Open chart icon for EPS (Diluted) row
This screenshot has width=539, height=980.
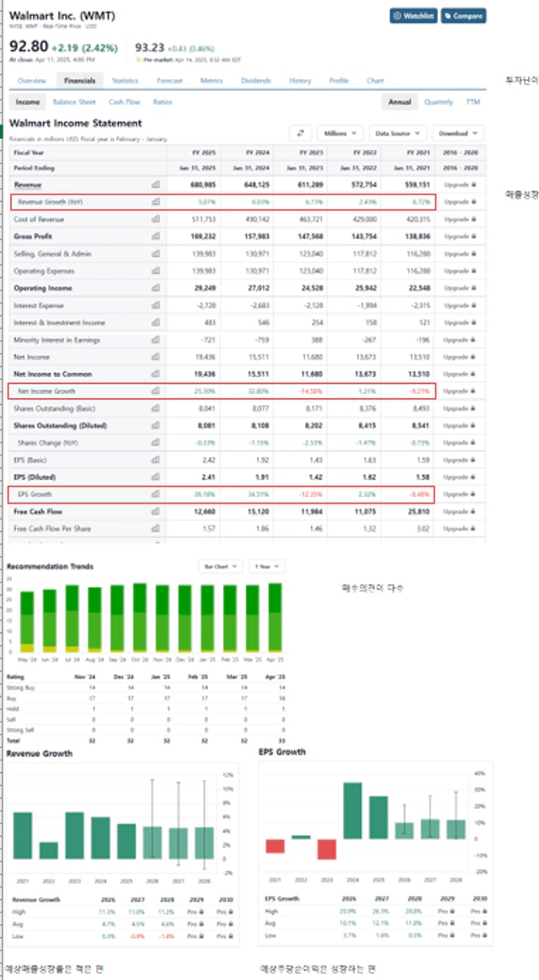click(x=155, y=477)
